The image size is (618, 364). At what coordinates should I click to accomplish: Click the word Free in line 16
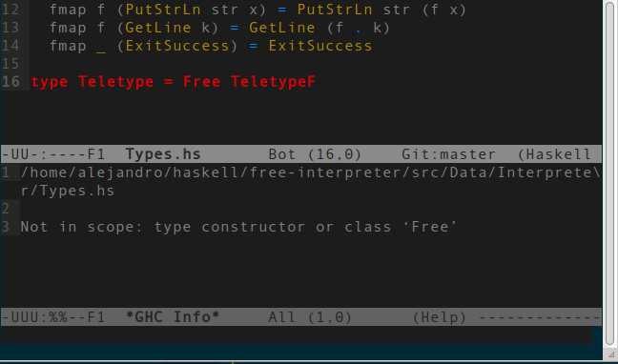click(x=201, y=82)
